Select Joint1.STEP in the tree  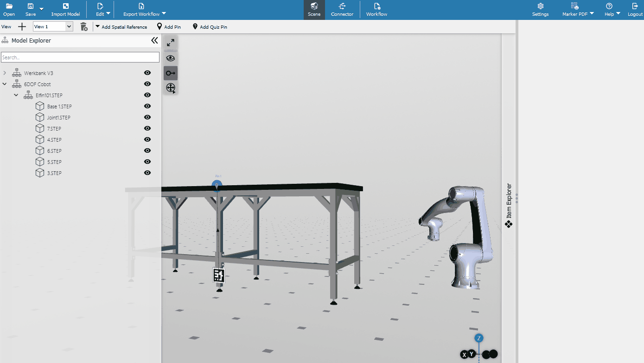[x=59, y=118]
